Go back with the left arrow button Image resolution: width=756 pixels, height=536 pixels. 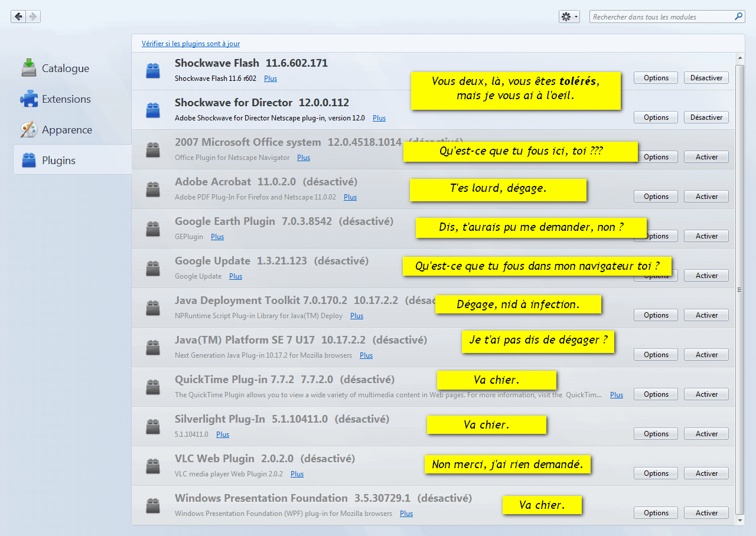(18, 17)
